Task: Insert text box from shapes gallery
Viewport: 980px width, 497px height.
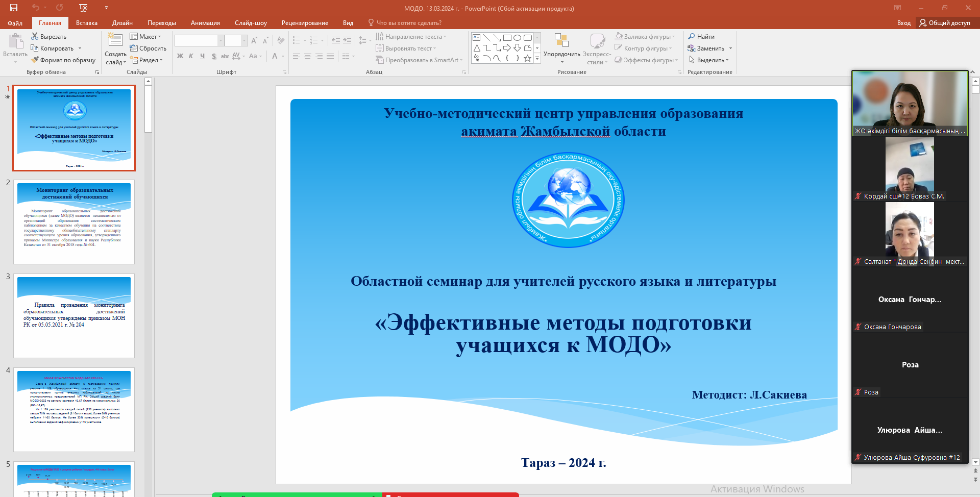Action: tap(476, 38)
